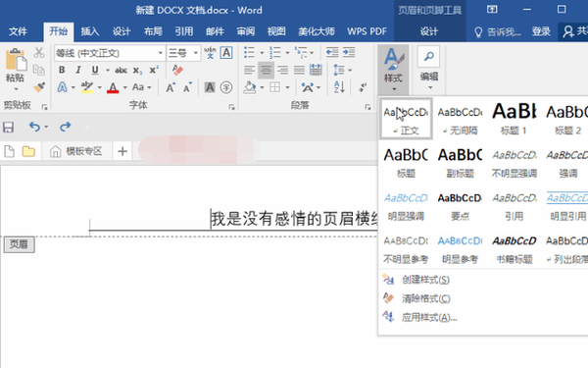Switch to the WPS PDF tab

367,31
